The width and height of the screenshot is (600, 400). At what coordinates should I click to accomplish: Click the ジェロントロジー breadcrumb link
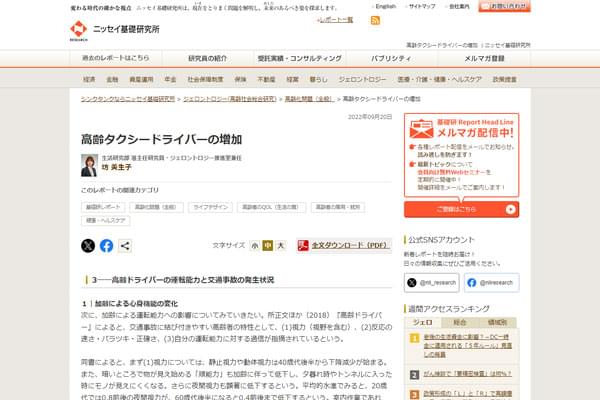click(x=230, y=99)
